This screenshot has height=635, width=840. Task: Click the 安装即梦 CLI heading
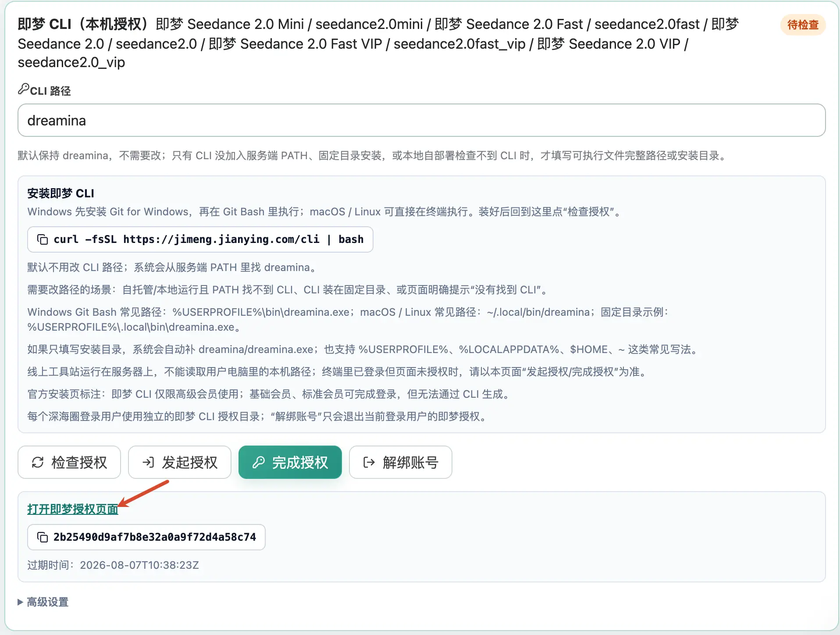(x=61, y=193)
